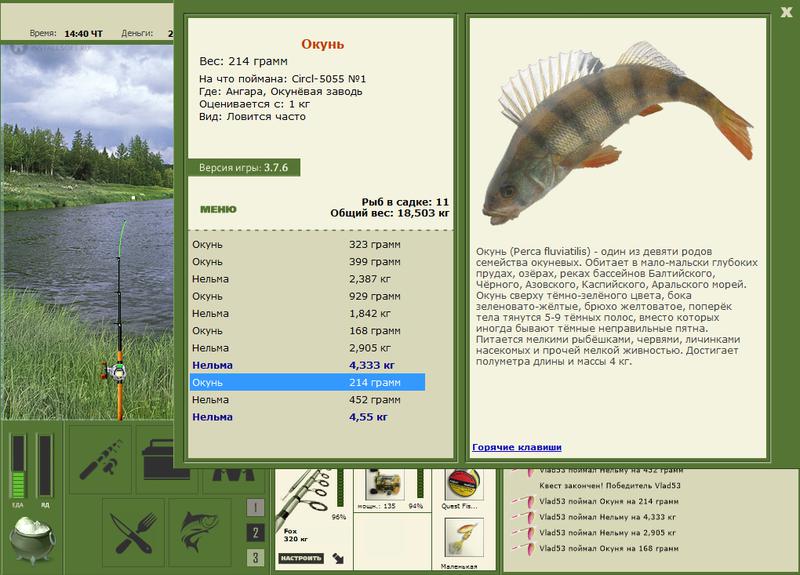
Task: Click the orange reel on the rod
Action: pos(114,371)
